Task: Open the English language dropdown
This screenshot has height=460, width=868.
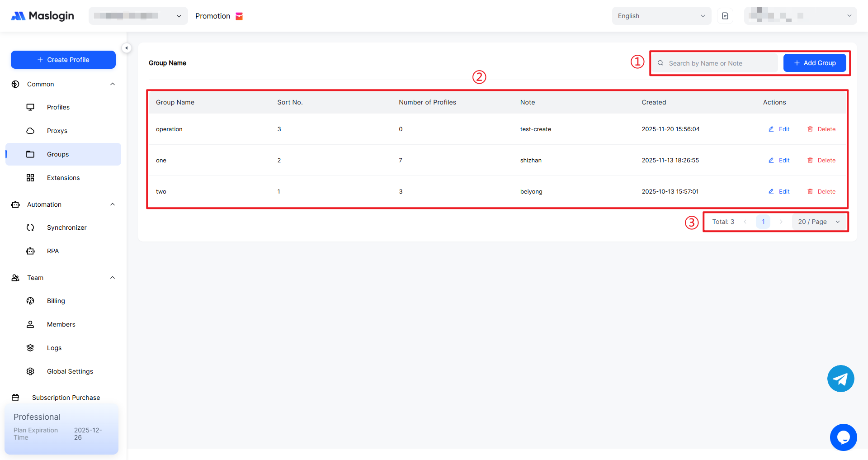Action: (x=661, y=16)
